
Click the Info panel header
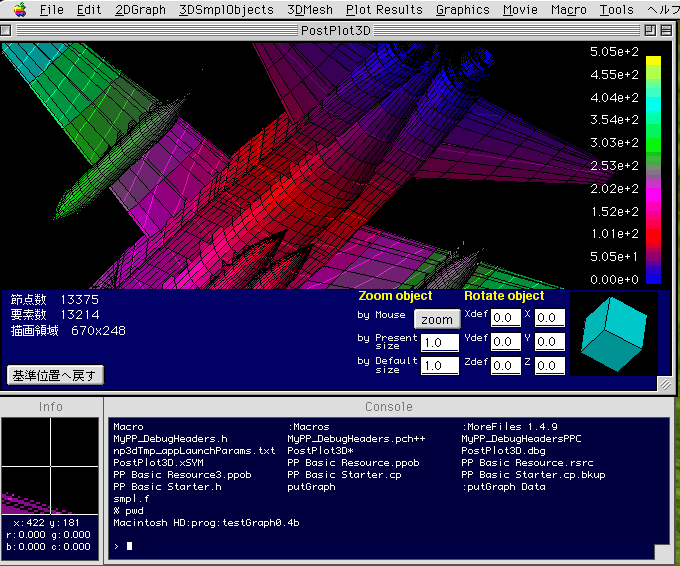click(51, 406)
